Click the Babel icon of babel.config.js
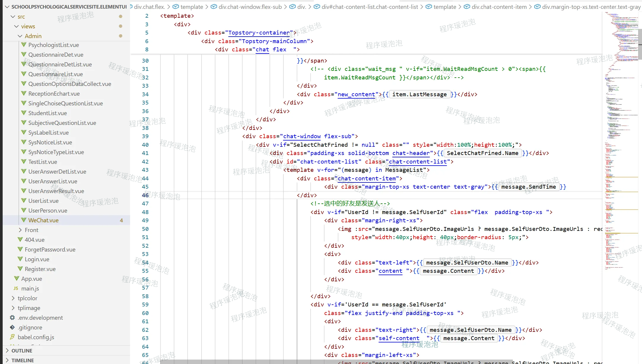Viewport: 642px width, 364px height. click(x=12, y=337)
